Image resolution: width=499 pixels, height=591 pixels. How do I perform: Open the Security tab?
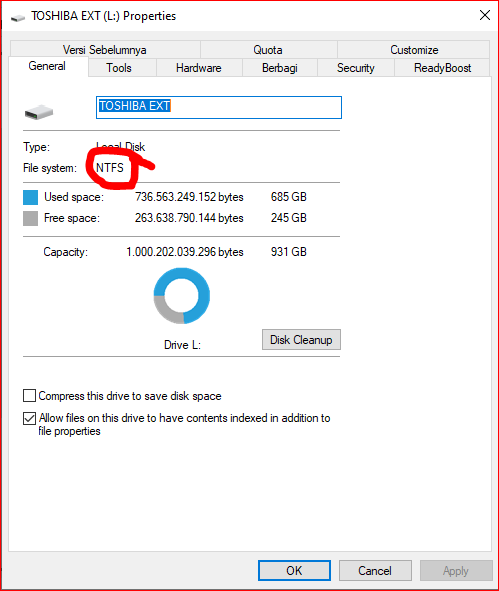(356, 68)
